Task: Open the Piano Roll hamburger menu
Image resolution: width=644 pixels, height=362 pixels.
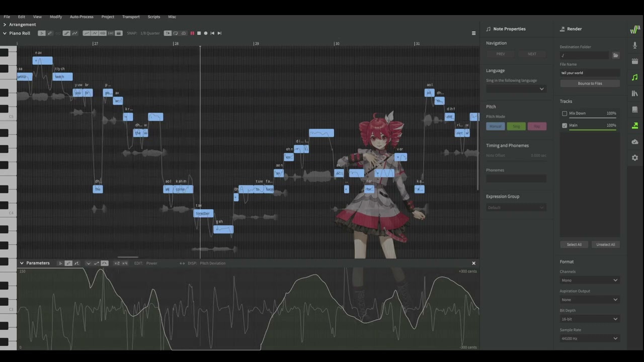Action: tap(473, 33)
